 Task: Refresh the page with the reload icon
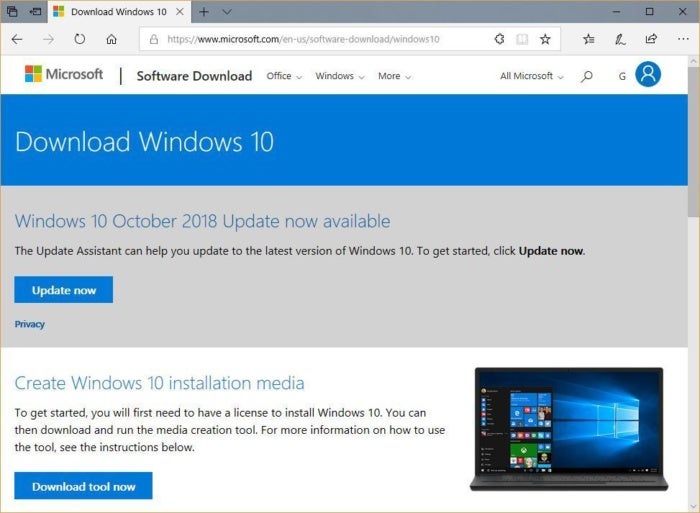(x=79, y=39)
